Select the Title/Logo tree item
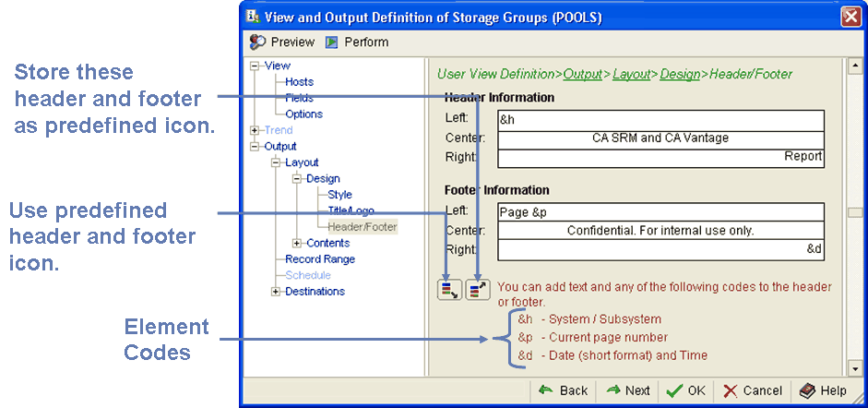The width and height of the screenshot is (868, 408). click(351, 210)
